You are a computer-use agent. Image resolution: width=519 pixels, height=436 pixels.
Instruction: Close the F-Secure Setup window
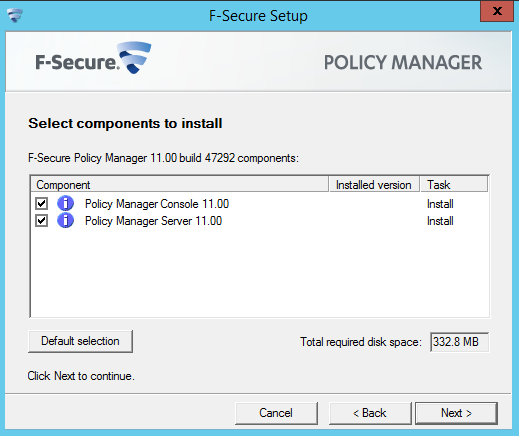pos(497,11)
